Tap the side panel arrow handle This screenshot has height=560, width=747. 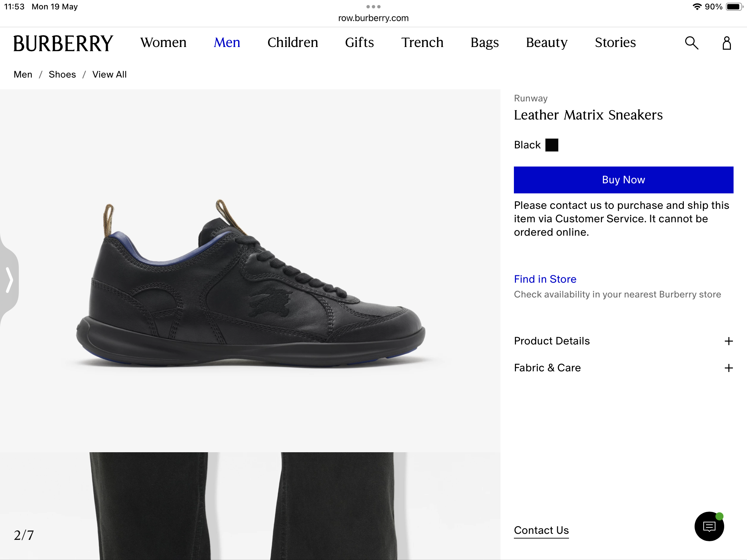pyautogui.click(x=9, y=280)
